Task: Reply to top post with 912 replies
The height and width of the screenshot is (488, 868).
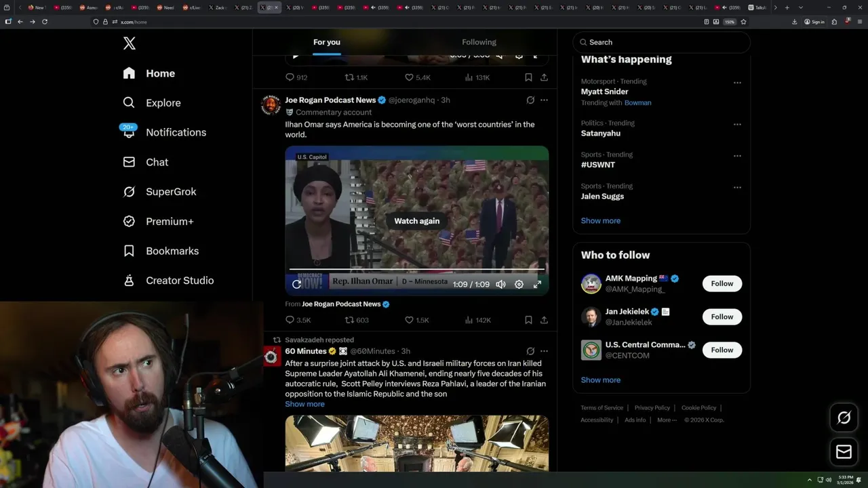Action: tap(296, 77)
